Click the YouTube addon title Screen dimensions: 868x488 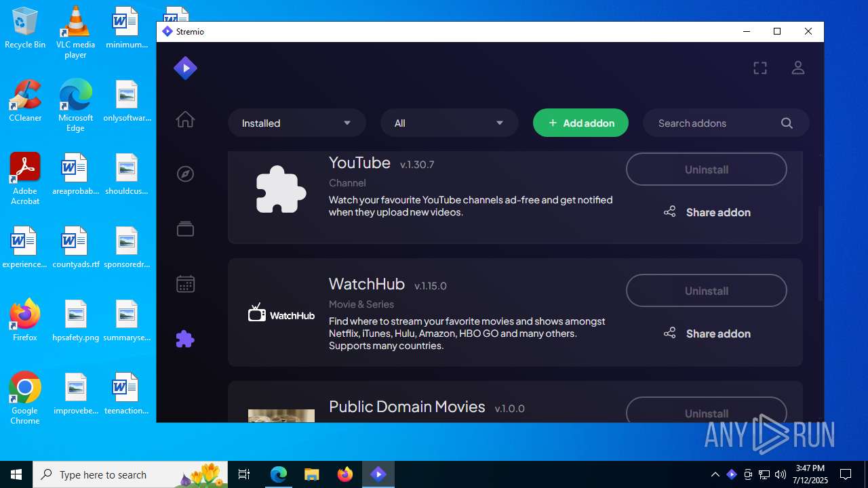pyautogui.click(x=359, y=163)
